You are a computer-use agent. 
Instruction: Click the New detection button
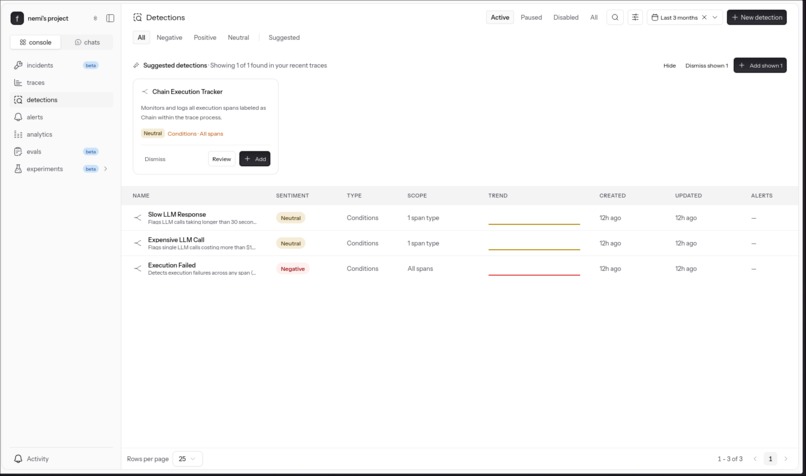coord(756,17)
